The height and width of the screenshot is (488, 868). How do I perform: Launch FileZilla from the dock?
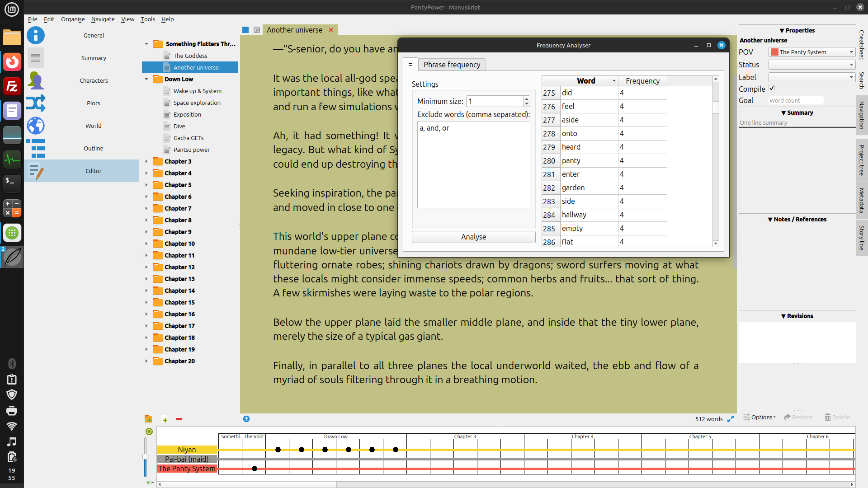click(12, 86)
